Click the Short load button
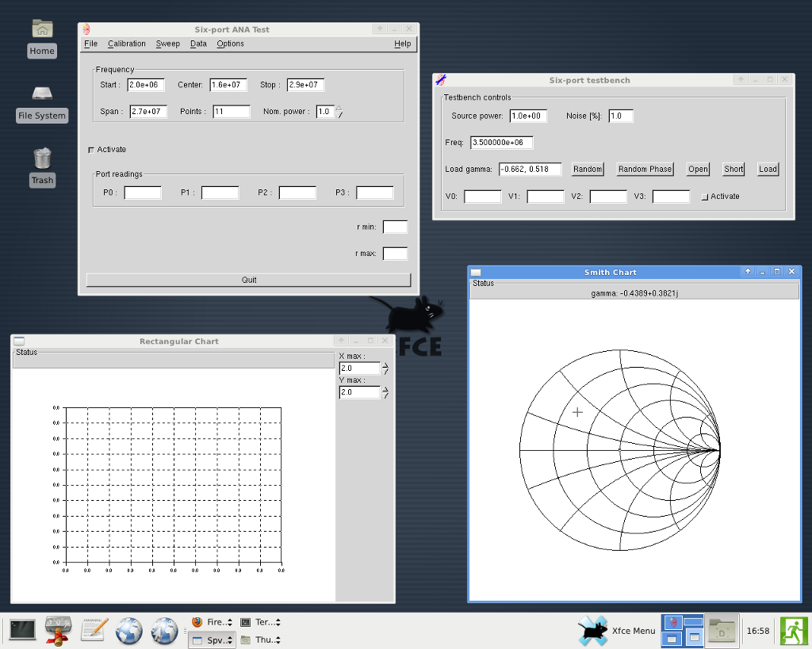 [x=733, y=169]
